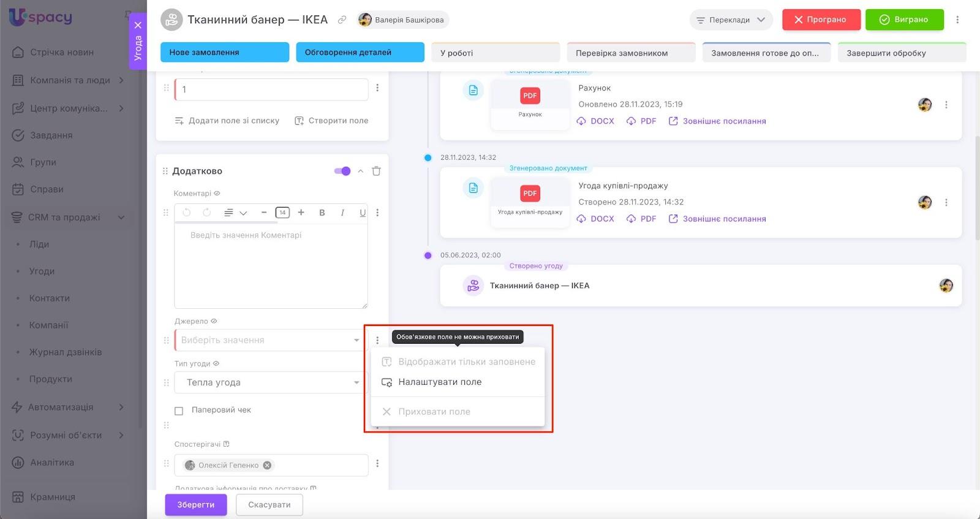Open the Угода купівлі-продажу PDF thumbnail
Viewport: 980px width, 519px height.
pos(530,202)
